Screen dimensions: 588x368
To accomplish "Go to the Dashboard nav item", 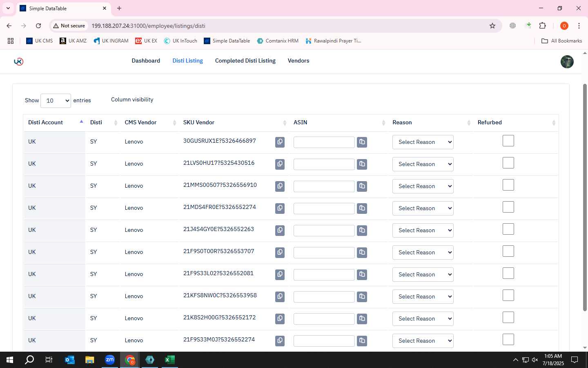I will [146, 61].
